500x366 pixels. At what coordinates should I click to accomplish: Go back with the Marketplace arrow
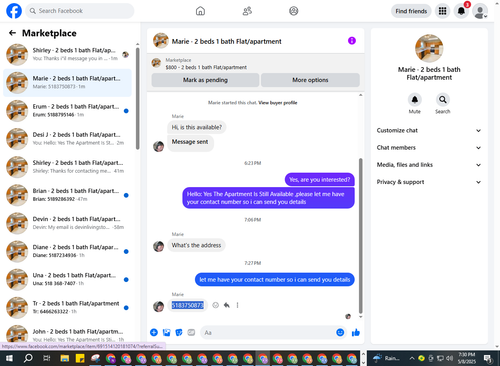click(12, 33)
